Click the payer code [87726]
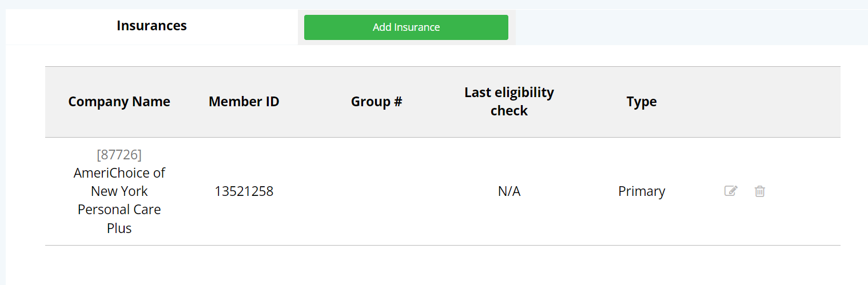This screenshot has height=285, width=868. (x=119, y=155)
